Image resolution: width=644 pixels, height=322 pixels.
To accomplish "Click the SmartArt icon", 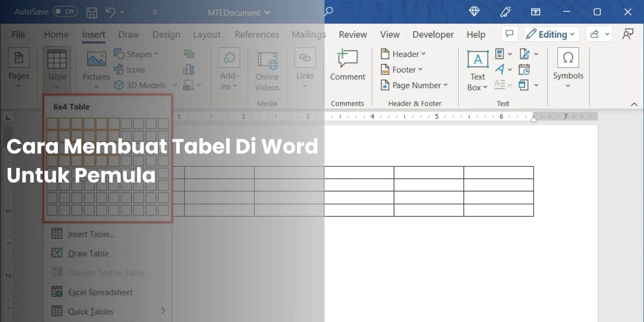I will click(188, 54).
